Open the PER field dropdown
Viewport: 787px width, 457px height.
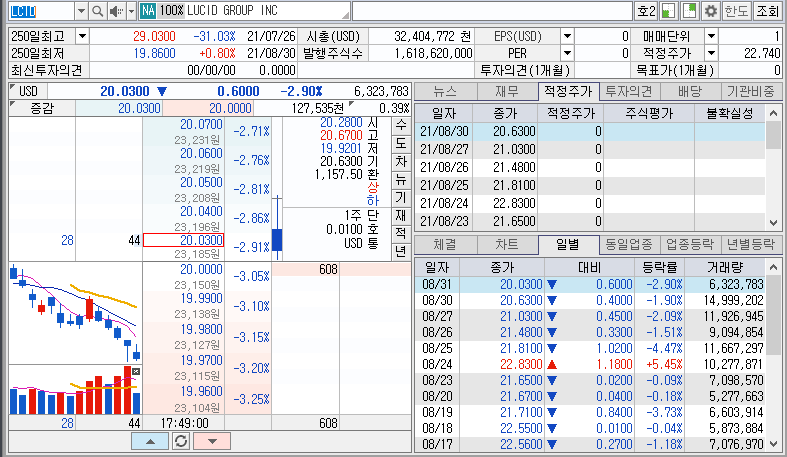[567, 53]
